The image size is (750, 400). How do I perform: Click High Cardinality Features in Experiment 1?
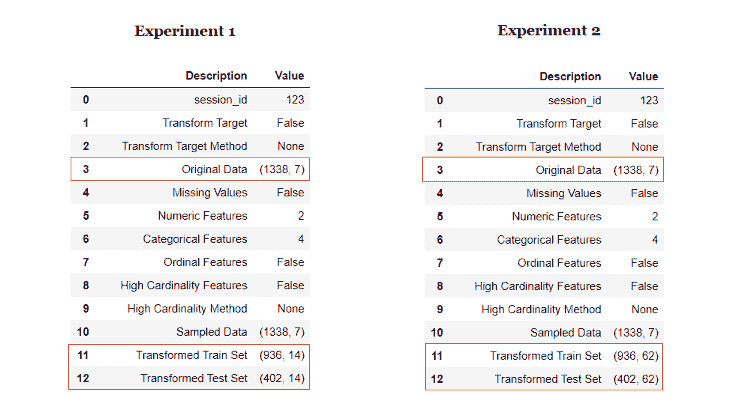[184, 285]
